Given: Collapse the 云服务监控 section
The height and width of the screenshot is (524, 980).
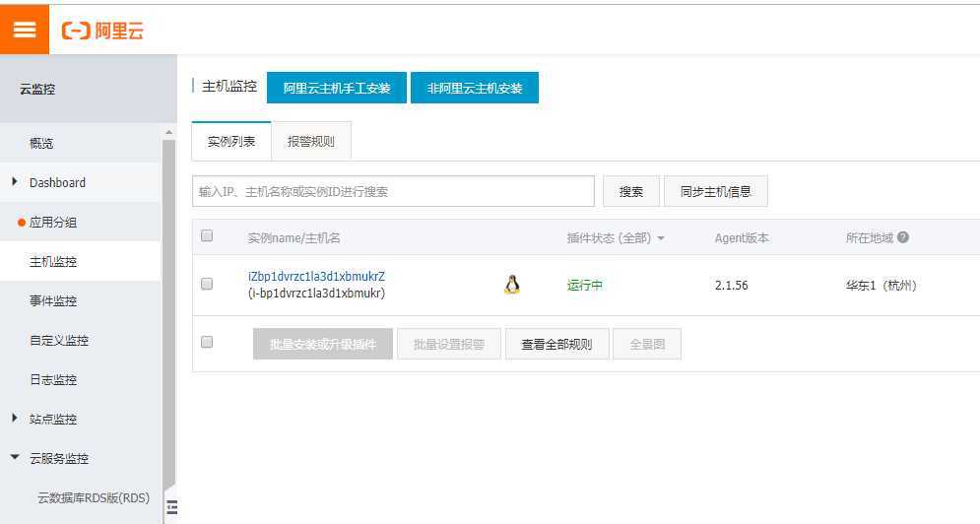Looking at the screenshot, I should click(15, 458).
